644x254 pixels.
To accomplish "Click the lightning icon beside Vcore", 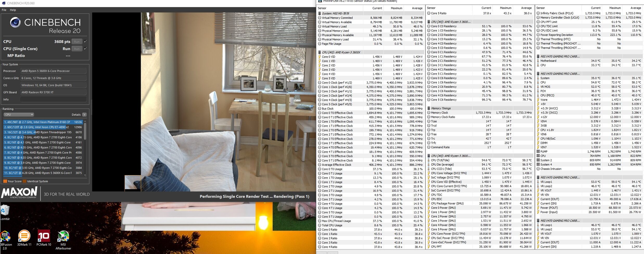I will tap(538, 100).
